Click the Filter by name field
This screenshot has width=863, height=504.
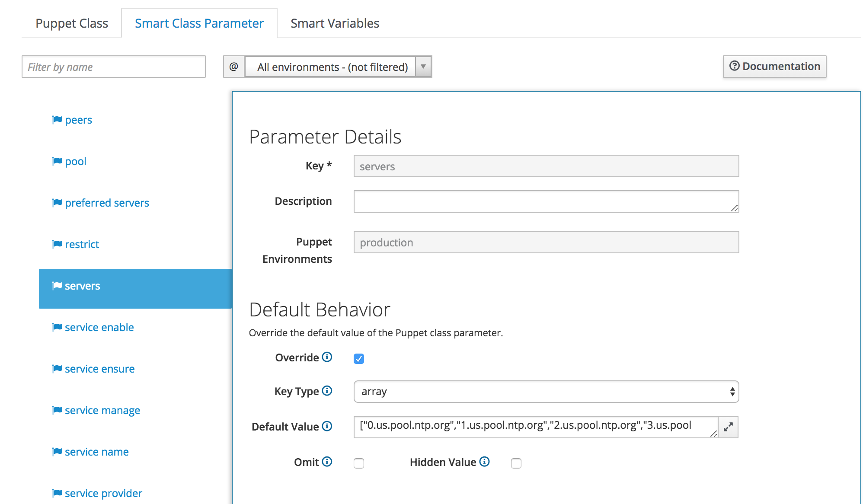(113, 67)
